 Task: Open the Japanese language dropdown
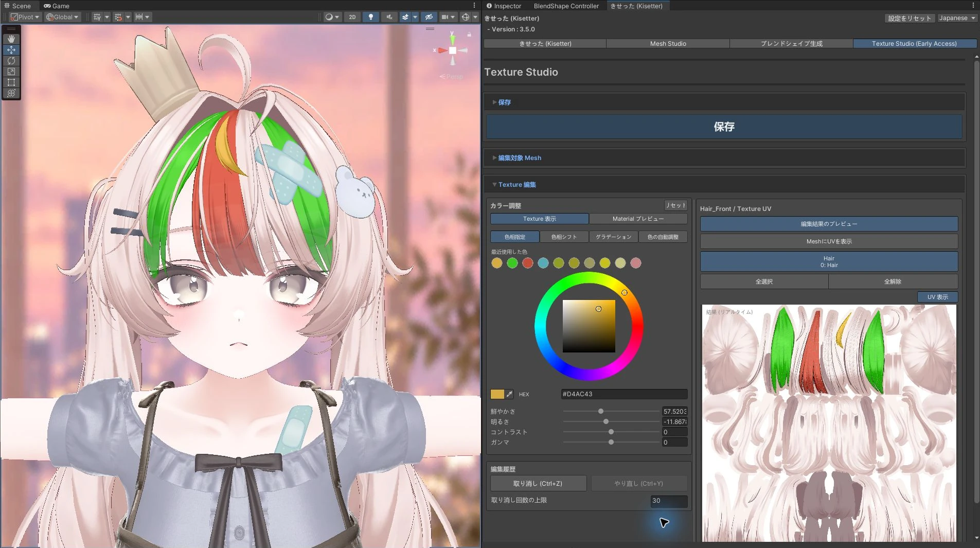957,18
